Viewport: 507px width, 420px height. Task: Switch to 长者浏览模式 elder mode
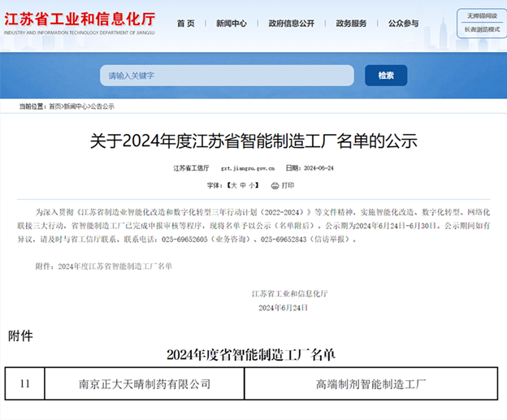pos(480,30)
